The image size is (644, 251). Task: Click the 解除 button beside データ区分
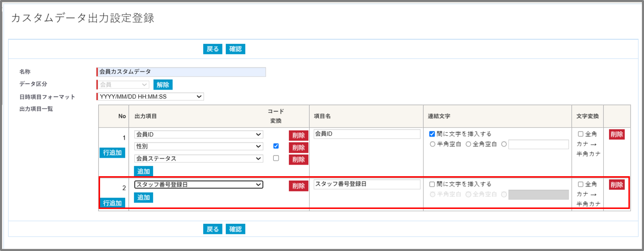(x=163, y=85)
